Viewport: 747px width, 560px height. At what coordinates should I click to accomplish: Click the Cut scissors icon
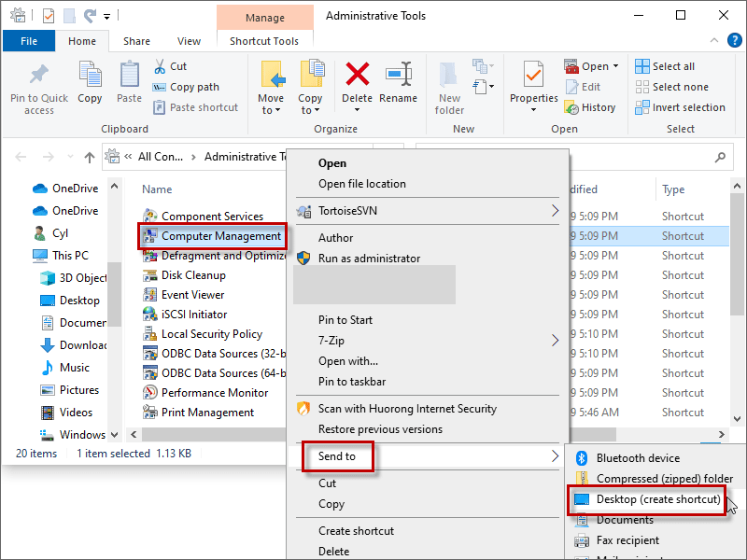(160, 66)
